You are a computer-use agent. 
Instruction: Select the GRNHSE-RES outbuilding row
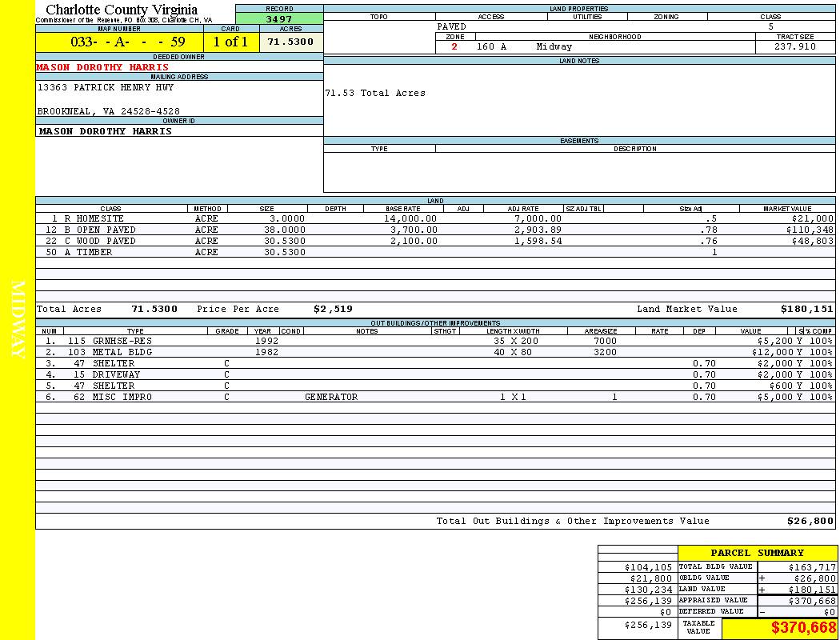pos(122,341)
